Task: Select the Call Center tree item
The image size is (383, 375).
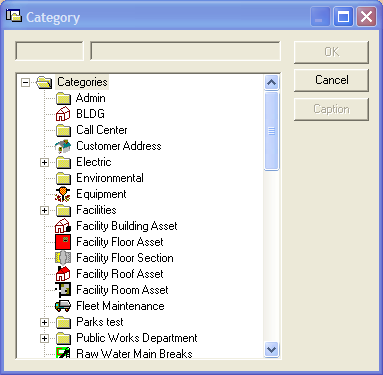Action: tap(102, 130)
